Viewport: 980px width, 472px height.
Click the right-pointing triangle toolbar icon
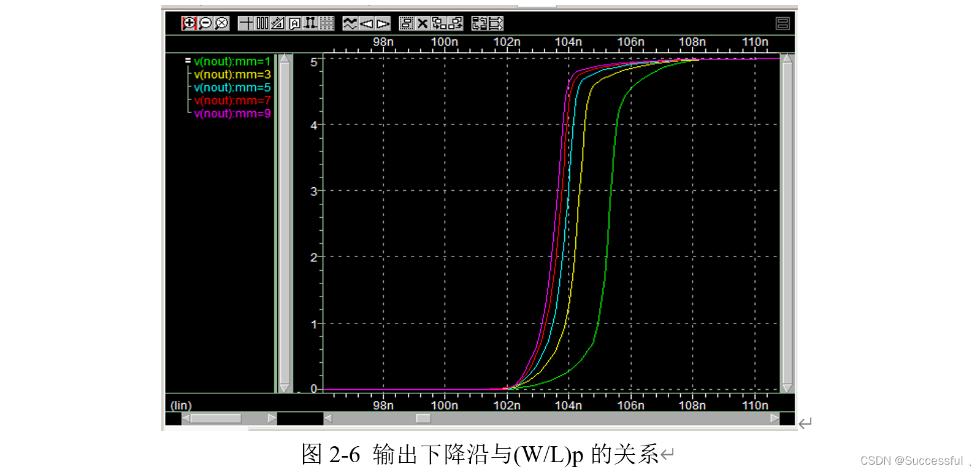point(383,23)
